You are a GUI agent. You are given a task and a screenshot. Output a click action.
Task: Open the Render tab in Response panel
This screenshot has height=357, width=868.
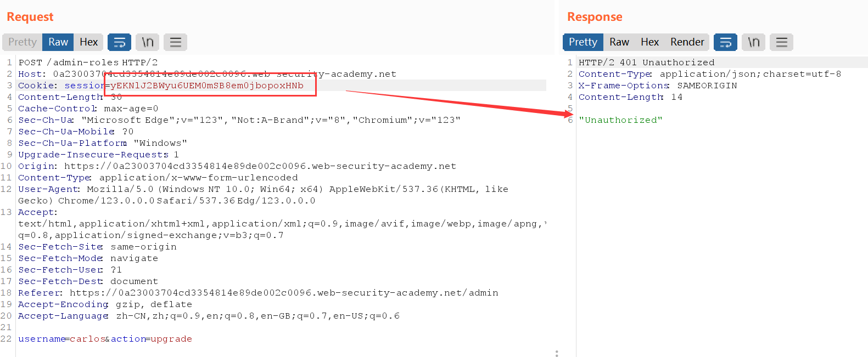pyautogui.click(x=687, y=42)
